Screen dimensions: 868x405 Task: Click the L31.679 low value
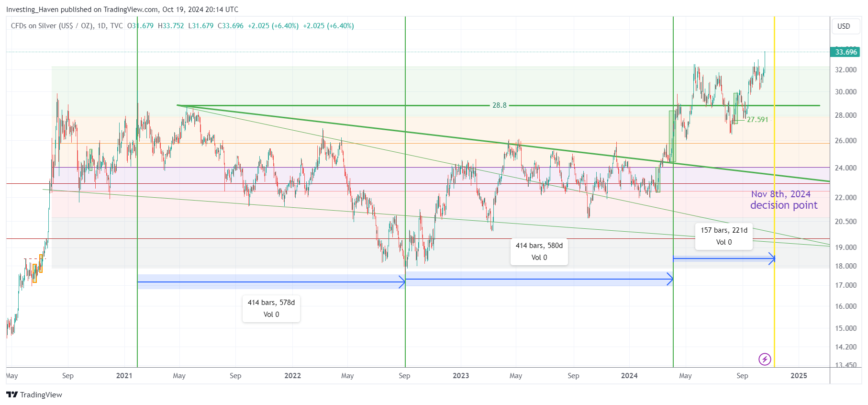click(x=201, y=26)
